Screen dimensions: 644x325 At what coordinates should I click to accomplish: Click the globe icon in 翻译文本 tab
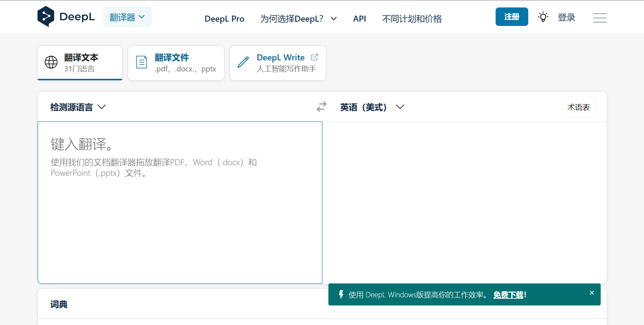click(51, 62)
